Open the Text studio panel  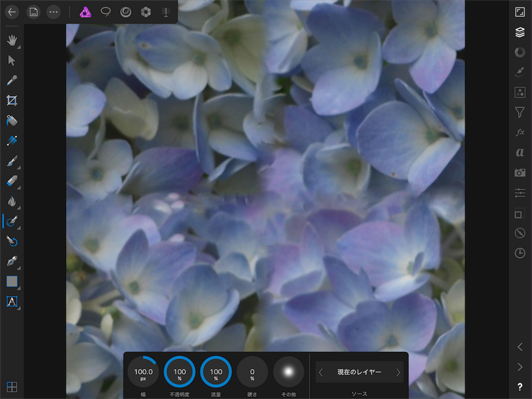coord(520,152)
